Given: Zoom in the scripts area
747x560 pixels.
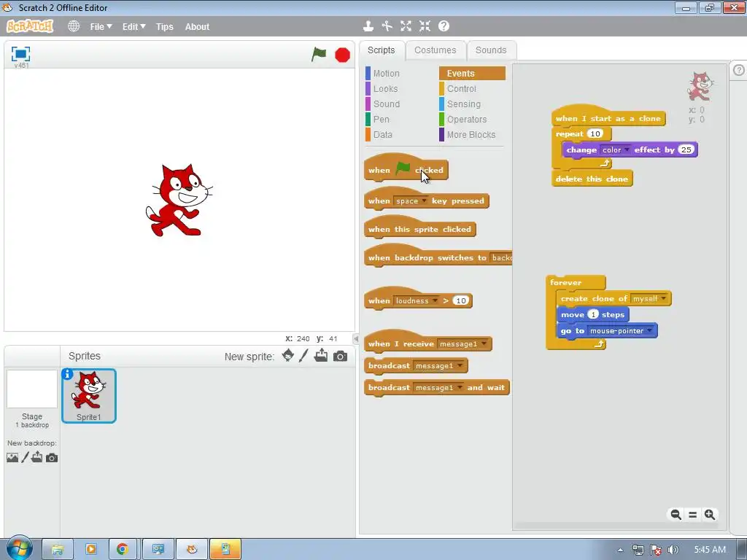Looking at the screenshot, I should [710, 515].
